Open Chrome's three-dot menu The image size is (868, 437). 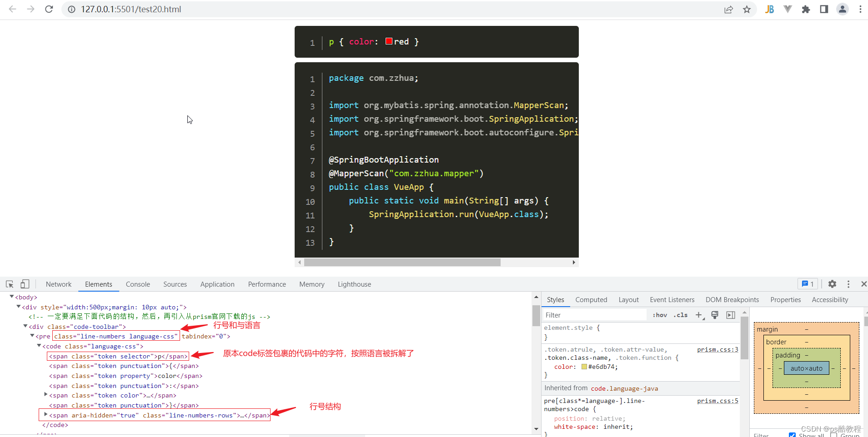click(x=860, y=9)
